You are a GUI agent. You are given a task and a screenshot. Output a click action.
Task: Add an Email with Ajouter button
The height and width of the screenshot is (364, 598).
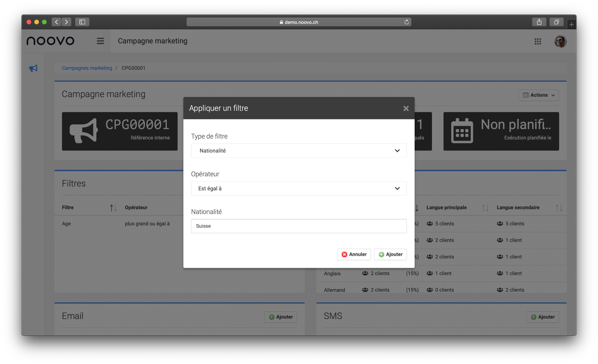coord(280,317)
